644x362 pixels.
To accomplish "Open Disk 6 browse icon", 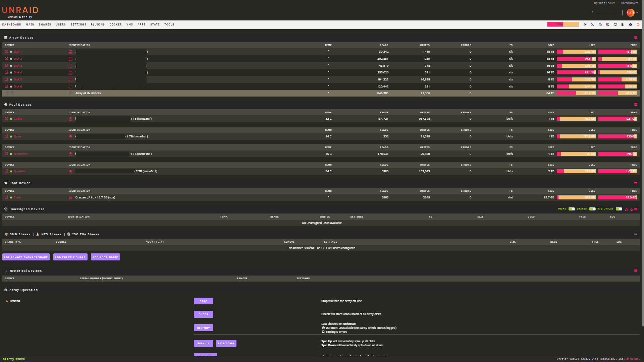I will pos(6,86).
